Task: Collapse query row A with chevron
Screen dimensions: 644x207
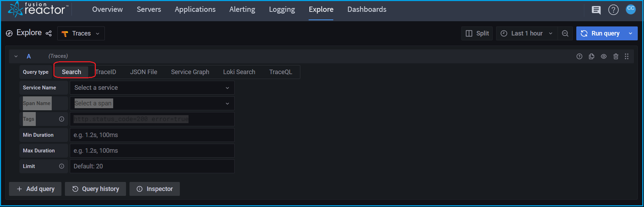Action: (x=16, y=56)
